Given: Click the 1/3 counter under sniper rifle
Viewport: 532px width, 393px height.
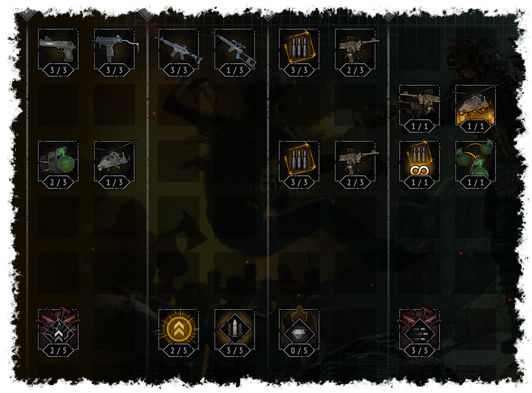Looking at the screenshot, I should [x=235, y=70].
